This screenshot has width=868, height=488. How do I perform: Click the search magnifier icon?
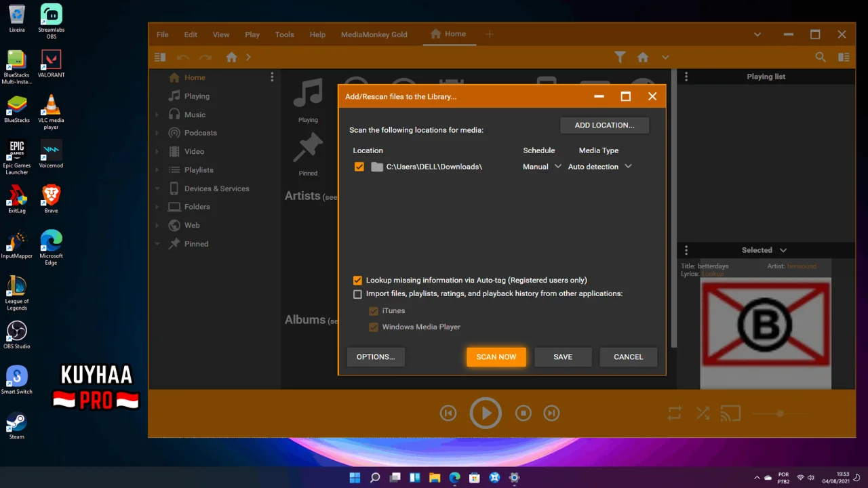[821, 58]
